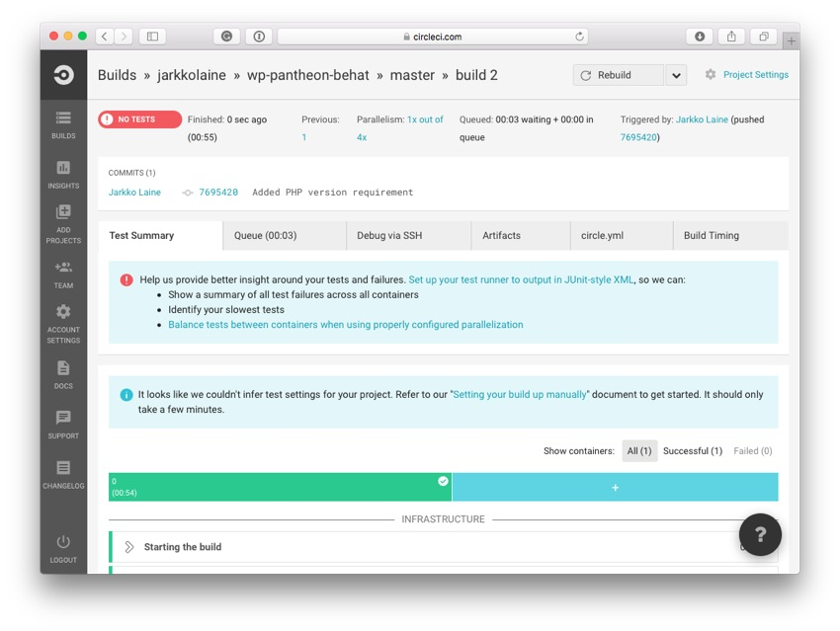
Task: Open Setting your build up manually link
Action: pos(519,395)
